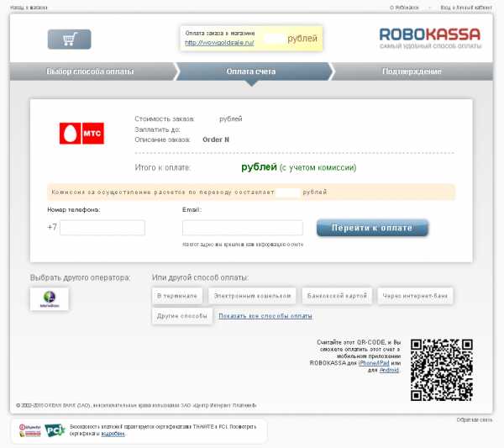
Task: Go to the 'Подтверждение' step tab
Action: [412, 71]
